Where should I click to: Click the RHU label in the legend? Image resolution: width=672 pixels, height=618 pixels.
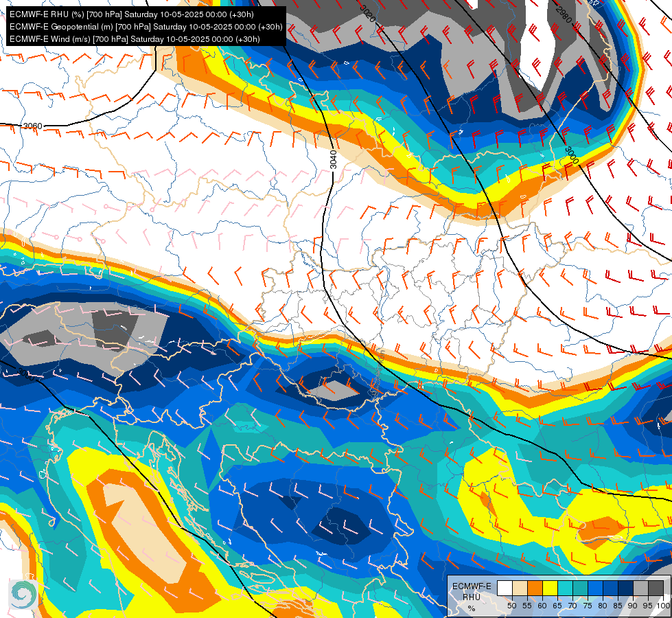pos(472,597)
